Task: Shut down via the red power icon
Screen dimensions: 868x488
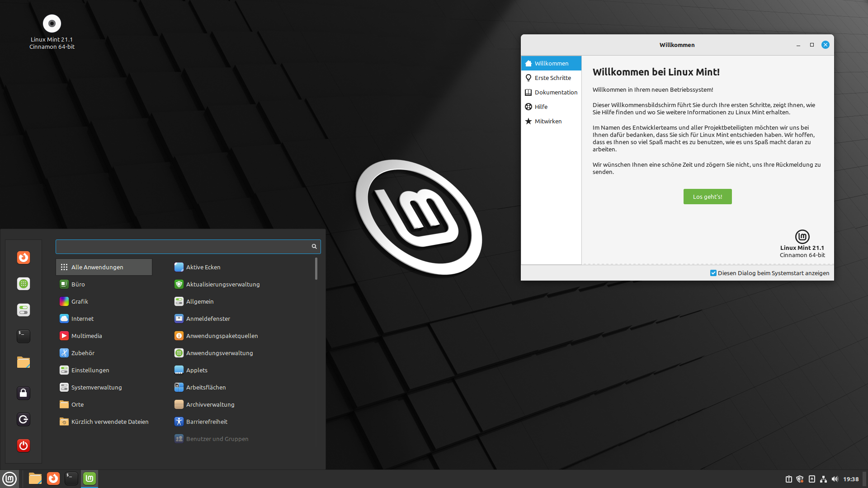Action: (23, 446)
